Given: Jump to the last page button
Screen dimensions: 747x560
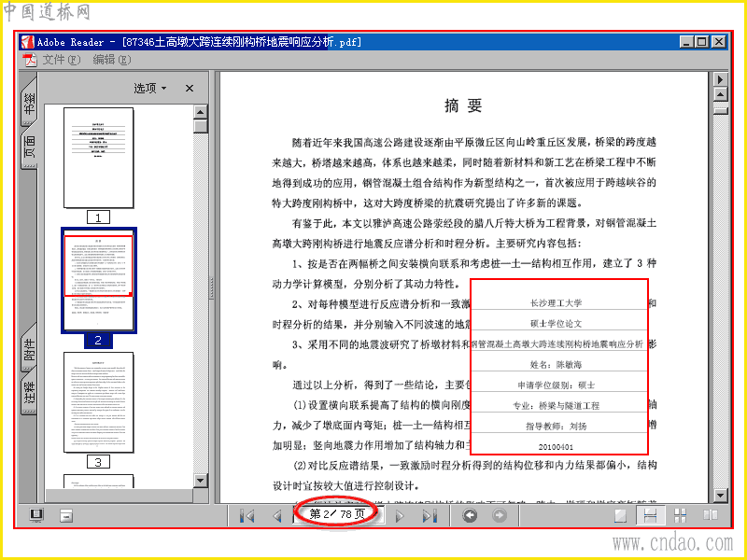Looking at the screenshot, I should [430, 515].
